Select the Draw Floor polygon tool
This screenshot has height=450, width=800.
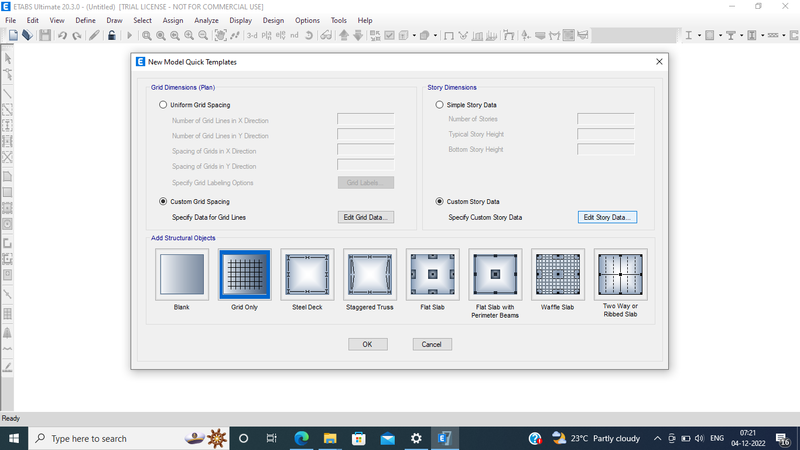pyautogui.click(x=8, y=177)
